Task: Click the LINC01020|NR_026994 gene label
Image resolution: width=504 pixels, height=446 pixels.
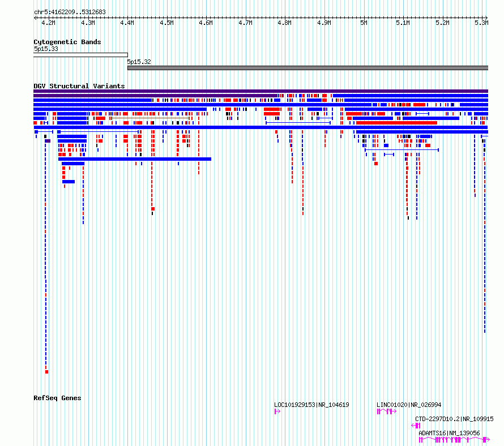Action: [x=409, y=405]
